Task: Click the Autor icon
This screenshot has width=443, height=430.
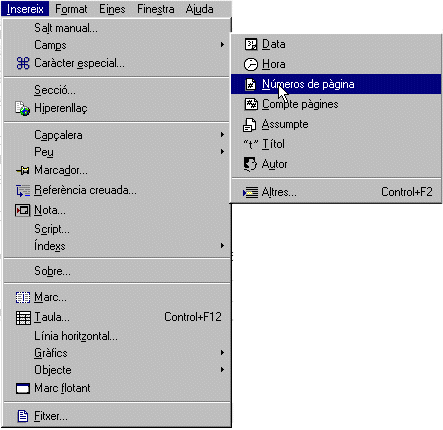Action: (250, 164)
